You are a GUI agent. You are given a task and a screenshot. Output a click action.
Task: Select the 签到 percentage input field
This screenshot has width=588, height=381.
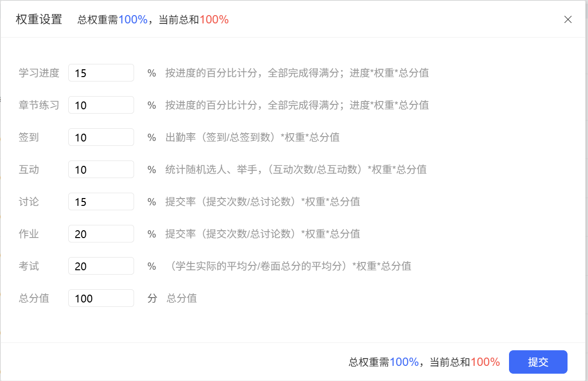(101, 138)
